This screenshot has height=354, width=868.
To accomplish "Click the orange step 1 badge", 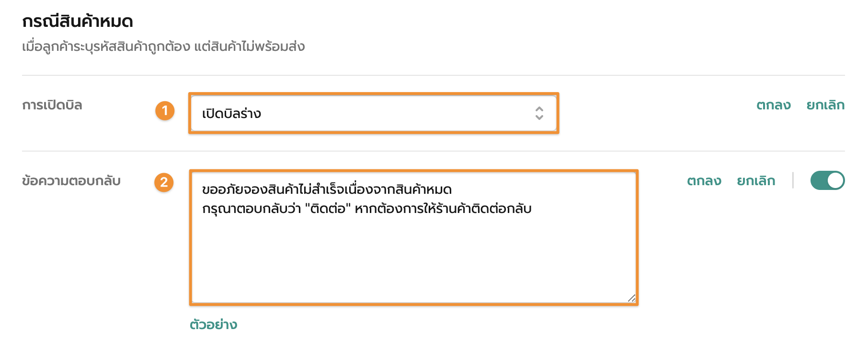I will 165,111.
